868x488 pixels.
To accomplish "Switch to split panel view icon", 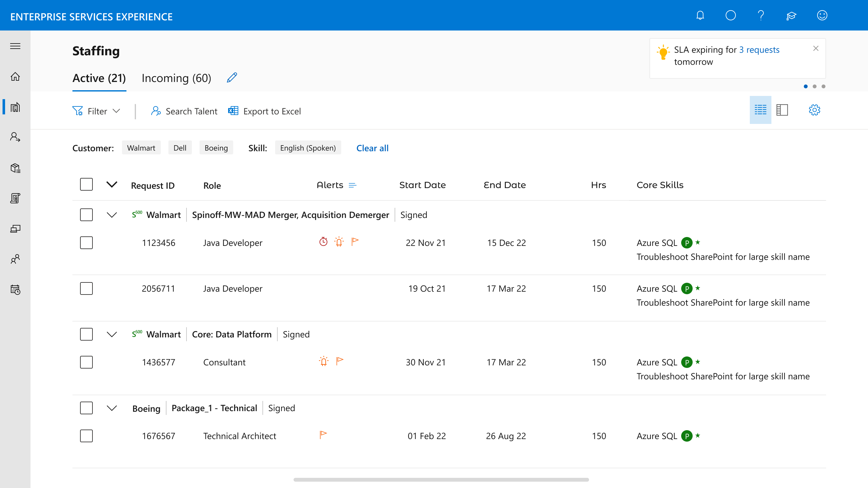I will 782,110.
